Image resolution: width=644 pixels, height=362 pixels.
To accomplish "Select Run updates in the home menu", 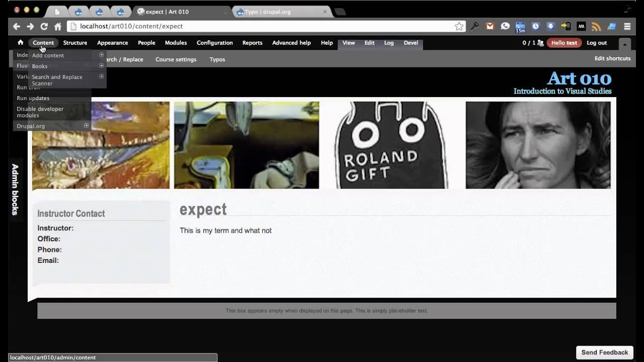I will coord(33,98).
